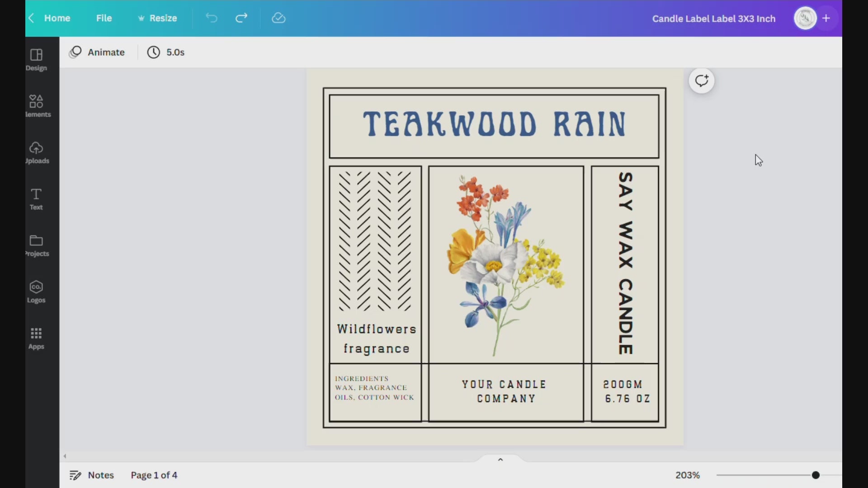
Task: Open the File menu
Action: coord(104,18)
